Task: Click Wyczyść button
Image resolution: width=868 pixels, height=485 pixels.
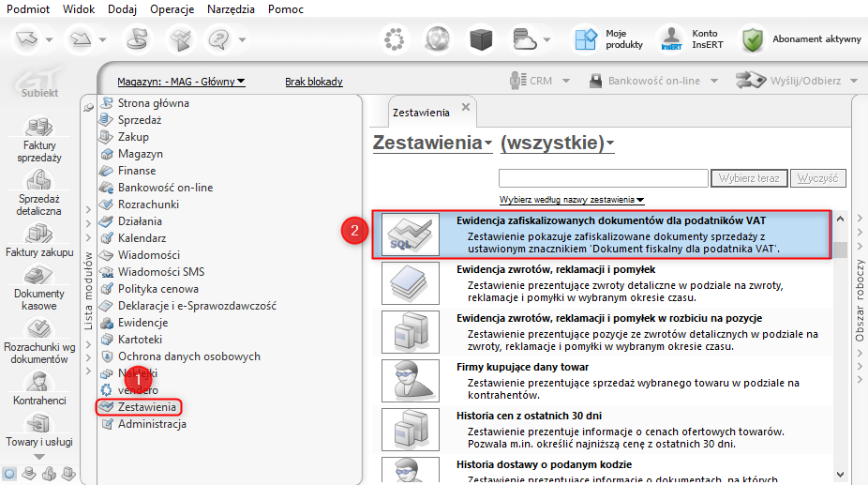Action: 817,178
